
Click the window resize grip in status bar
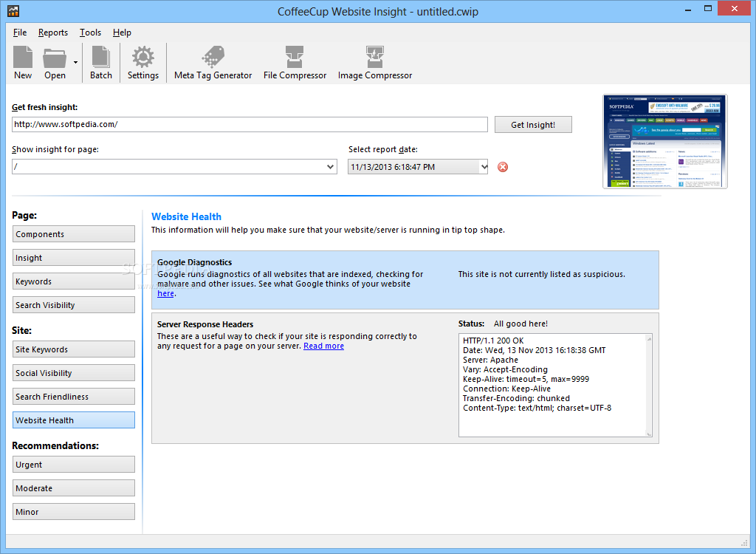click(x=744, y=542)
